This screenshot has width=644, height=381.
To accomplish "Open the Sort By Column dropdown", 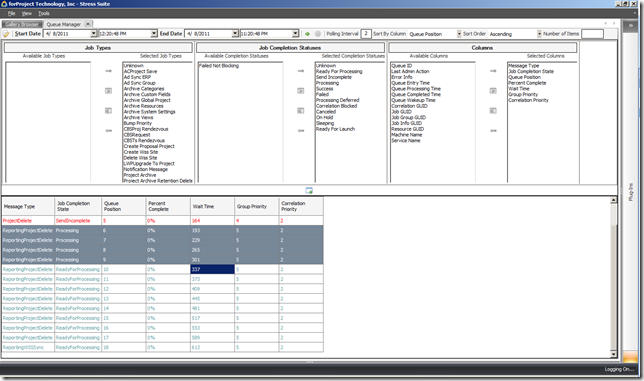I will click(459, 34).
